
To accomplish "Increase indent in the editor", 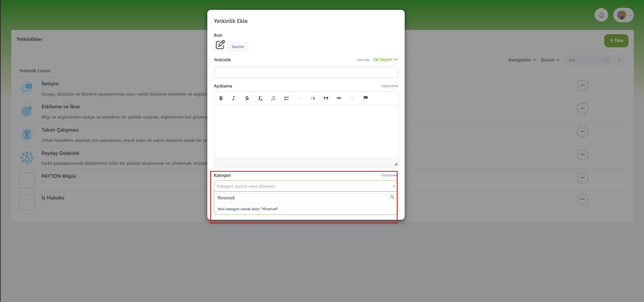I will tap(313, 98).
